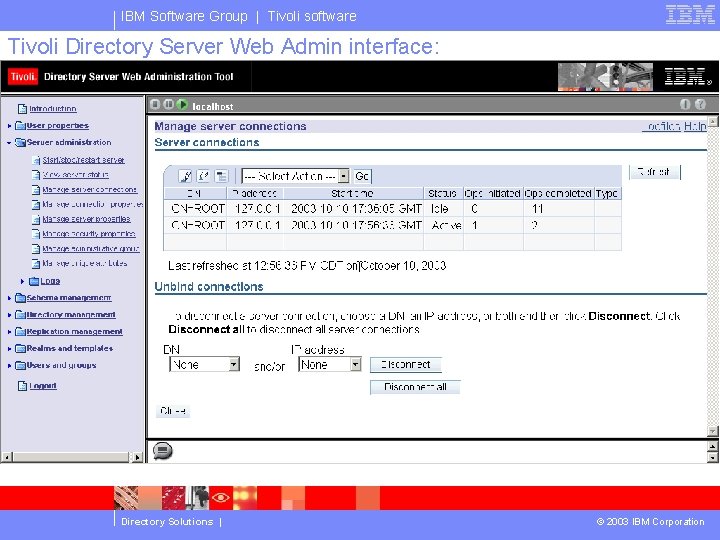The height and width of the screenshot is (540, 720).
Task: Click the info icon in the localhost bar
Action: [685, 105]
